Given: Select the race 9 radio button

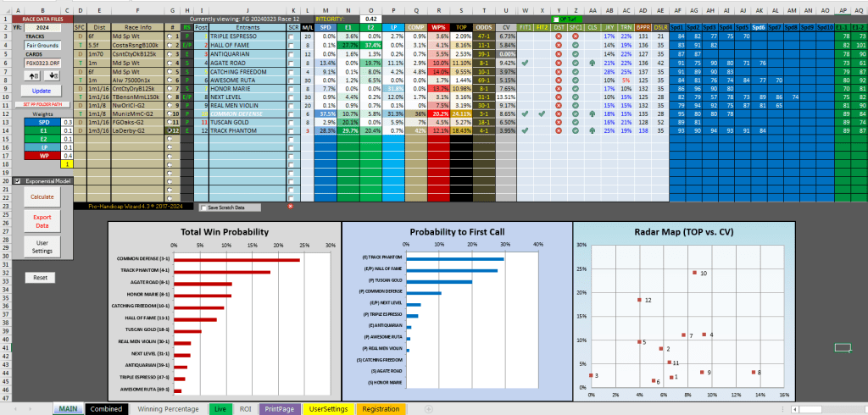Looking at the screenshot, I should coord(170,105).
